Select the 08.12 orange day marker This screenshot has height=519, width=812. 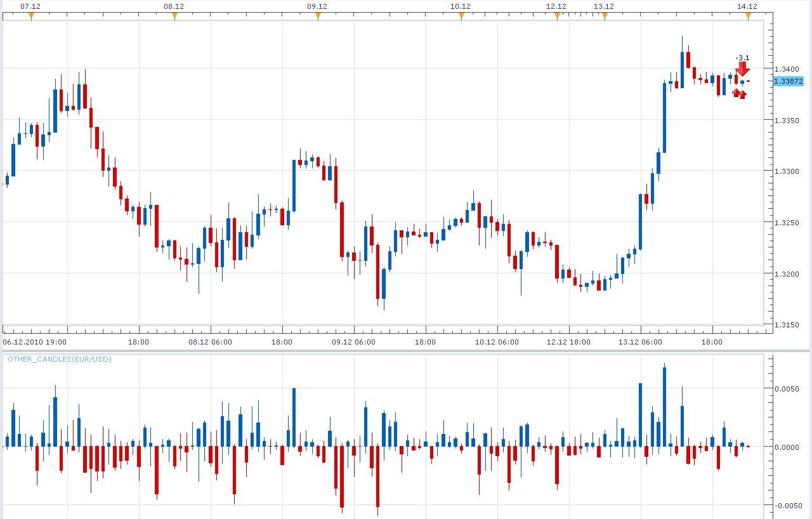(174, 16)
